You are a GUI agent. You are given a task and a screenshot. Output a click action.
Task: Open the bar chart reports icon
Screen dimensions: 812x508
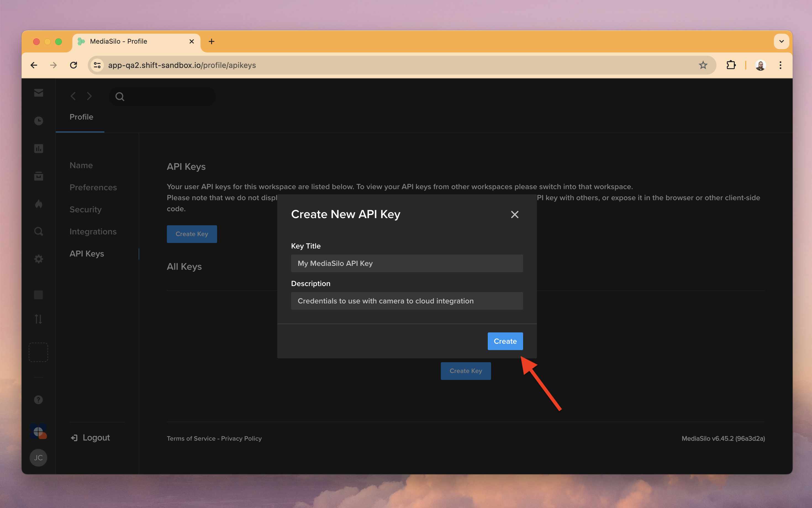38,148
